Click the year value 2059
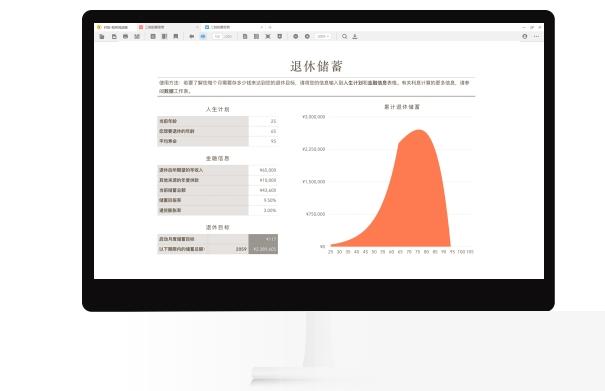The height and width of the screenshot is (391, 605). pyautogui.click(x=241, y=249)
